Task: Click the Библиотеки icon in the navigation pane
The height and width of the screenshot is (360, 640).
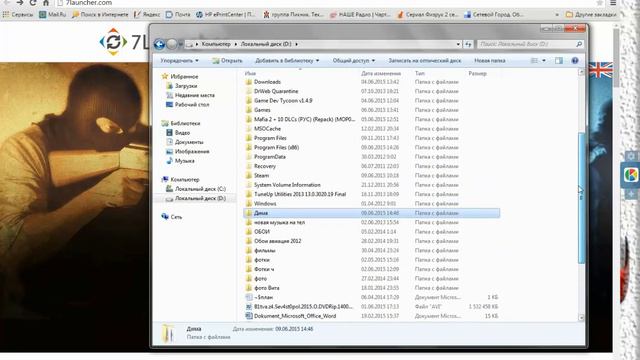Action: pyautogui.click(x=165, y=123)
